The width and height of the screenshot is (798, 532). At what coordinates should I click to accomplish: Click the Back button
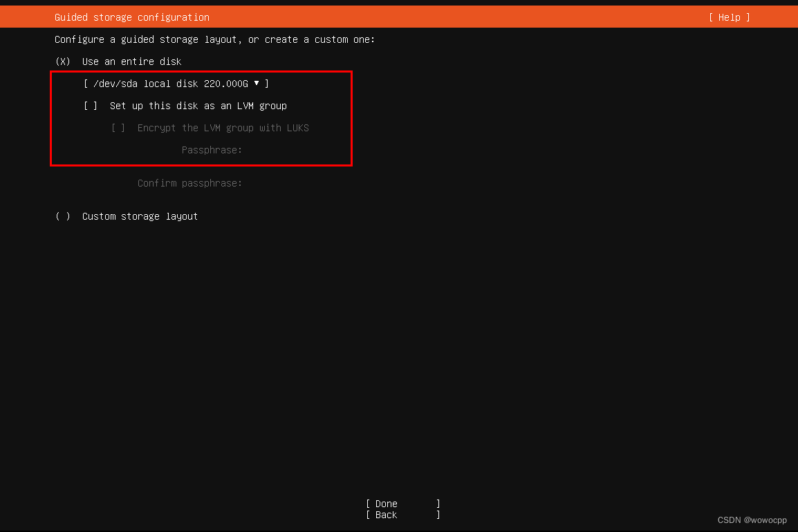tap(402, 515)
